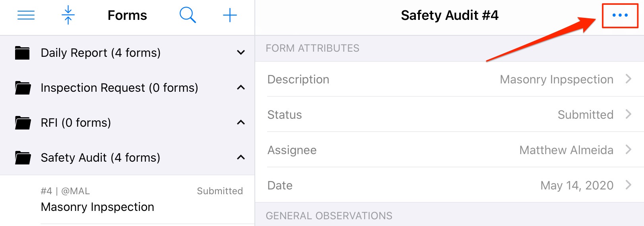Screen dimensions: 644x226
Task: Click the Safety Audit folder icon
Action: [22, 158]
